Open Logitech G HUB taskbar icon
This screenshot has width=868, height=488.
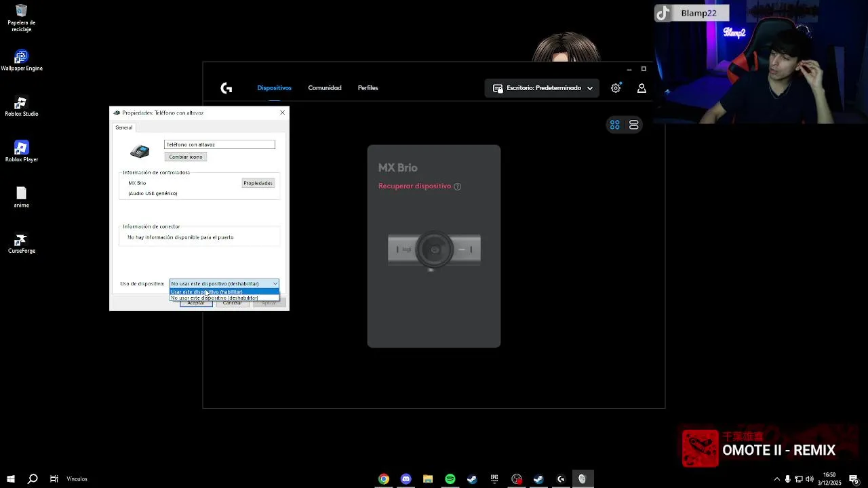[561, 479]
